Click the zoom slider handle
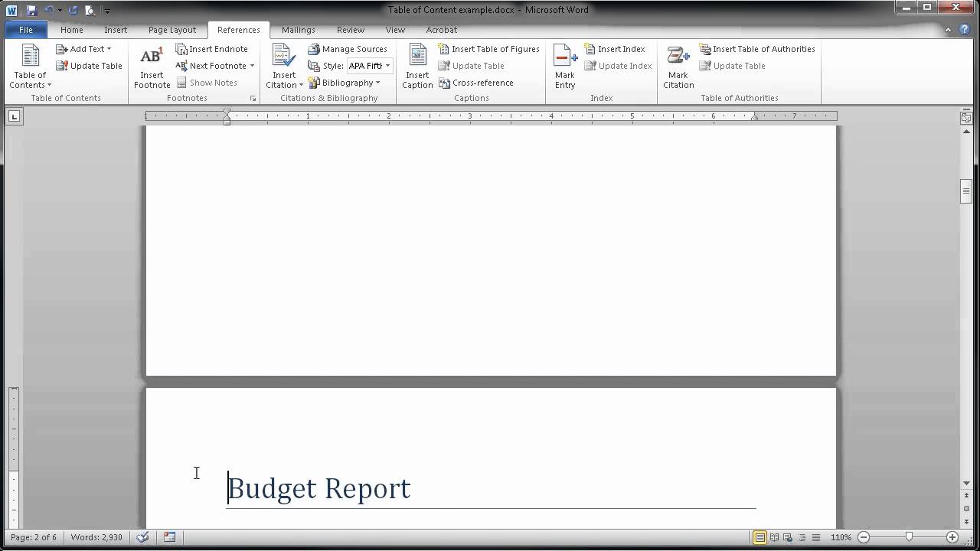 [909, 537]
